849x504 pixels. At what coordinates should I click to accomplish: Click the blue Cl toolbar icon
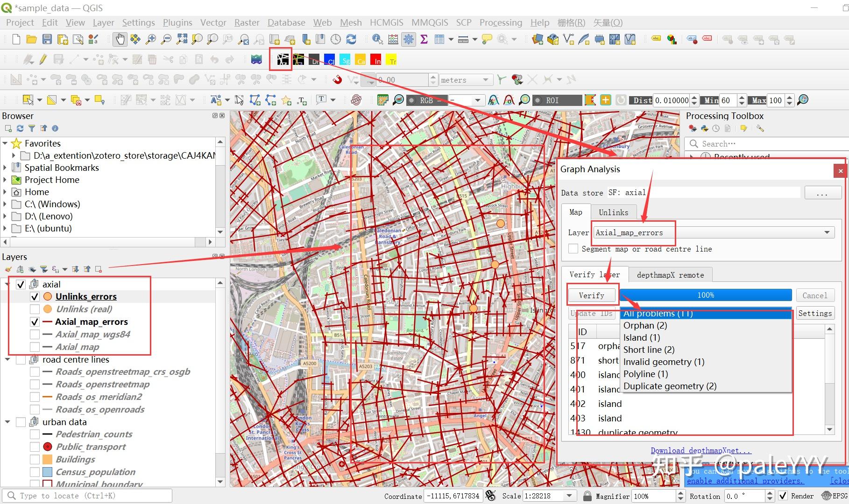coord(330,60)
